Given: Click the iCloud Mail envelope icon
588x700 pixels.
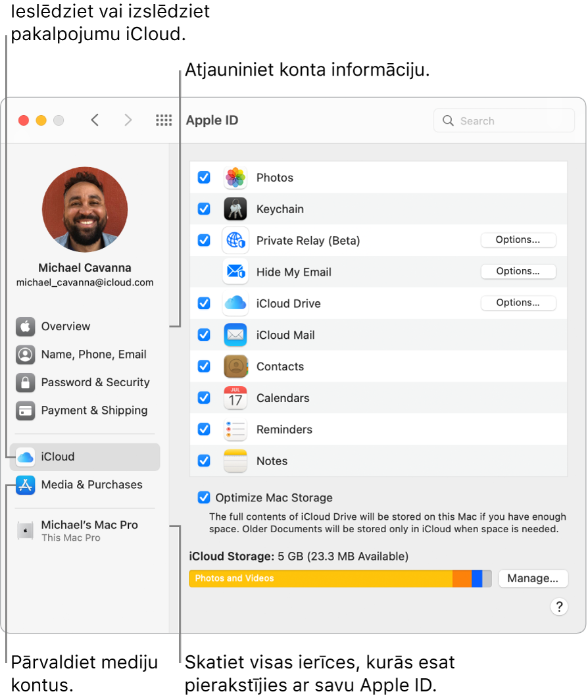Looking at the screenshot, I should [235, 335].
